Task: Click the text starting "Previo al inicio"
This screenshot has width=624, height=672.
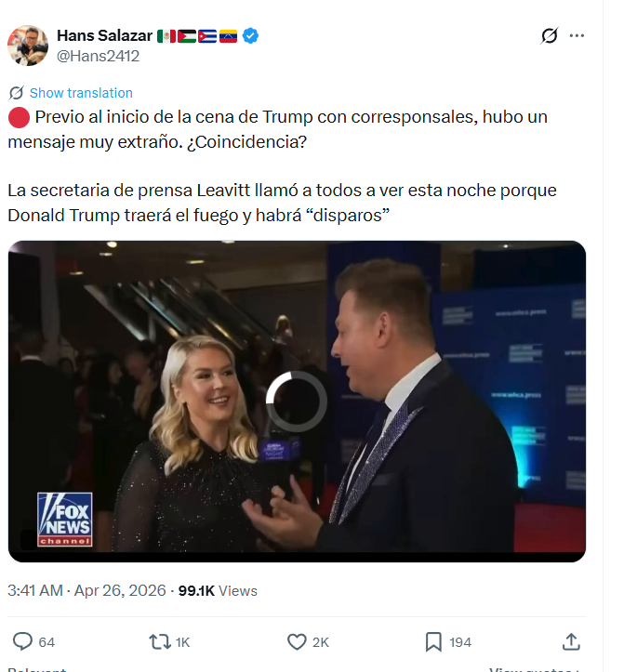Action: coord(279,129)
